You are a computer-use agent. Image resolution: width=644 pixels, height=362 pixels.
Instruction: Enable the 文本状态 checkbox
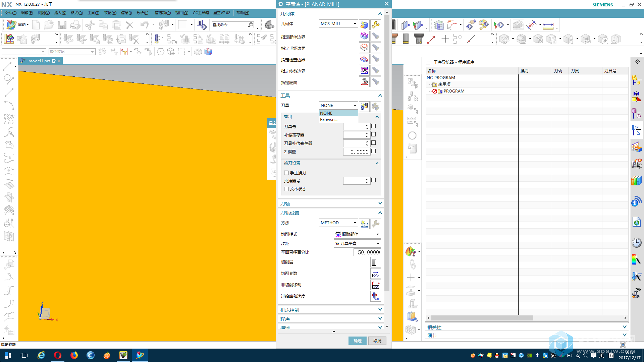[286, 189]
